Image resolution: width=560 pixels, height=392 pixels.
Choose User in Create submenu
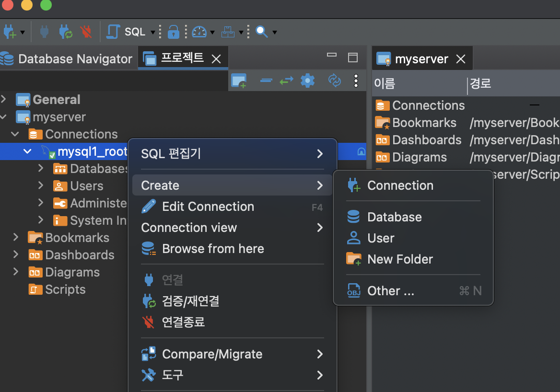(413, 238)
